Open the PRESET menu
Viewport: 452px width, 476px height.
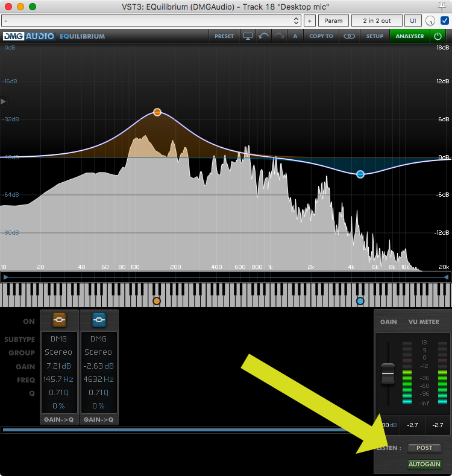point(224,36)
